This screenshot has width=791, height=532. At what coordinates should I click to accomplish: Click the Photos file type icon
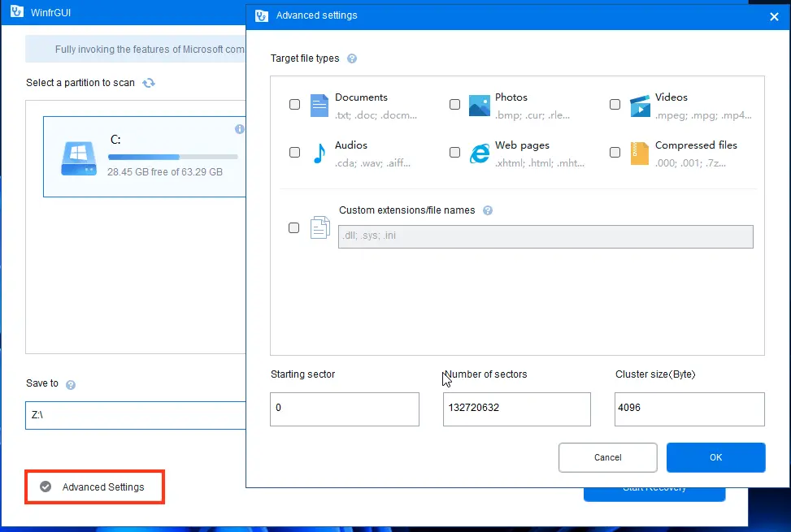tap(480, 106)
